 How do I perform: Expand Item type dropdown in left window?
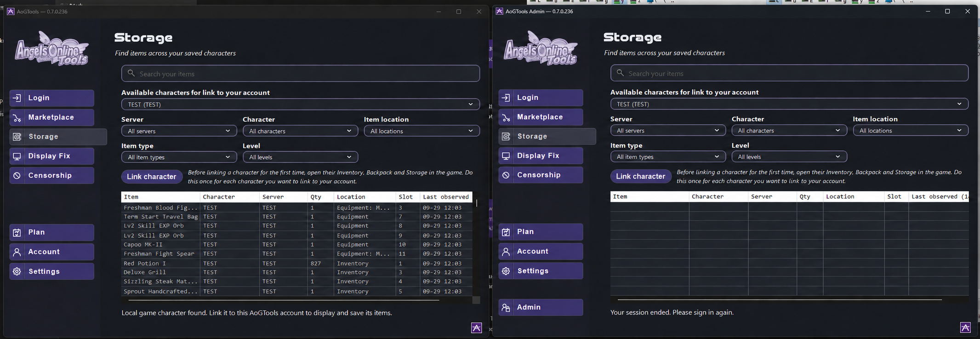[x=179, y=157]
